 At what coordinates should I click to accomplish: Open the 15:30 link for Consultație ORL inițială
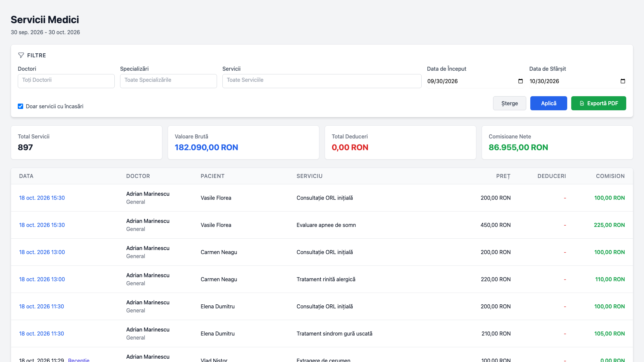(42, 198)
